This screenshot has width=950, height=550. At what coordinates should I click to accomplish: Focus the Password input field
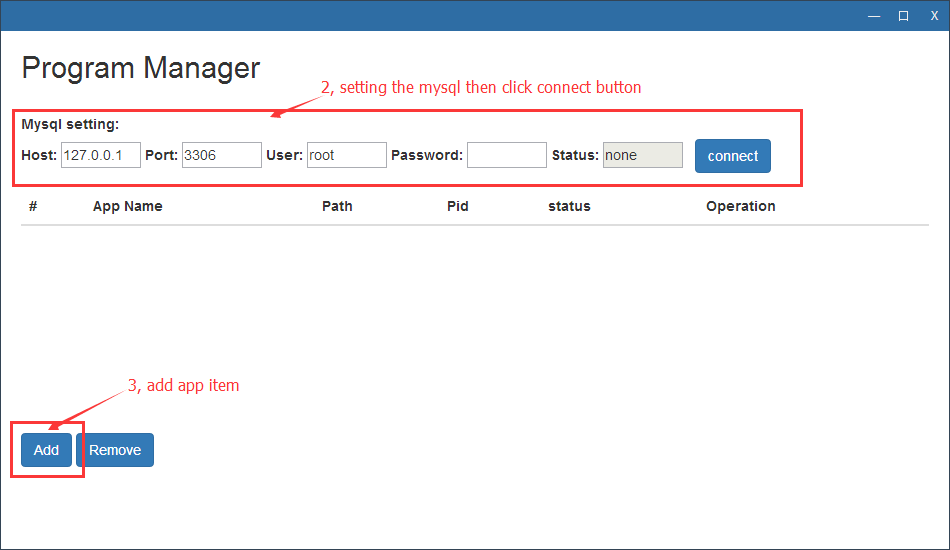pyautogui.click(x=507, y=155)
